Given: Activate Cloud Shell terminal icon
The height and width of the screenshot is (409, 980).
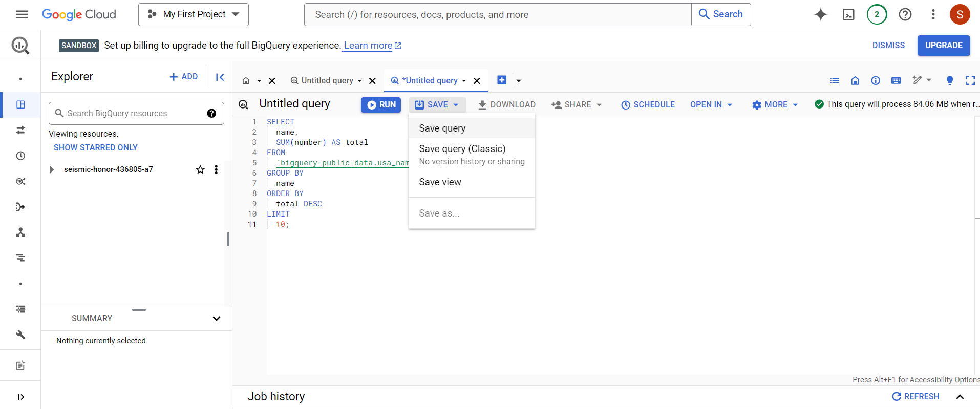Looking at the screenshot, I should coord(848,14).
